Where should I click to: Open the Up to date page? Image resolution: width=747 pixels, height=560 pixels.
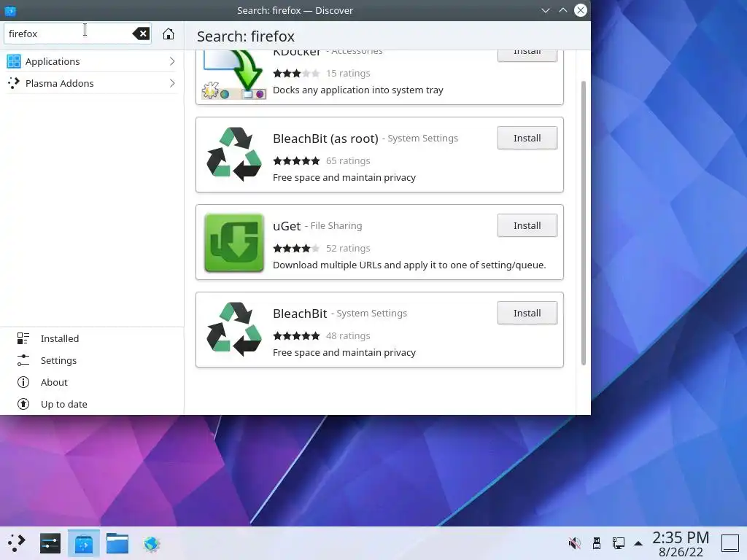(91, 404)
